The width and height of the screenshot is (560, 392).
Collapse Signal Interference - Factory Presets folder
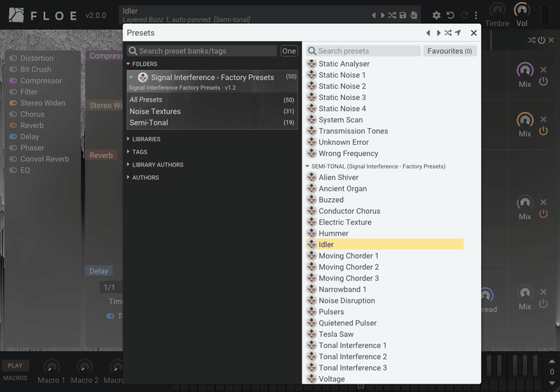pyautogui.click(x=131, y=77)
